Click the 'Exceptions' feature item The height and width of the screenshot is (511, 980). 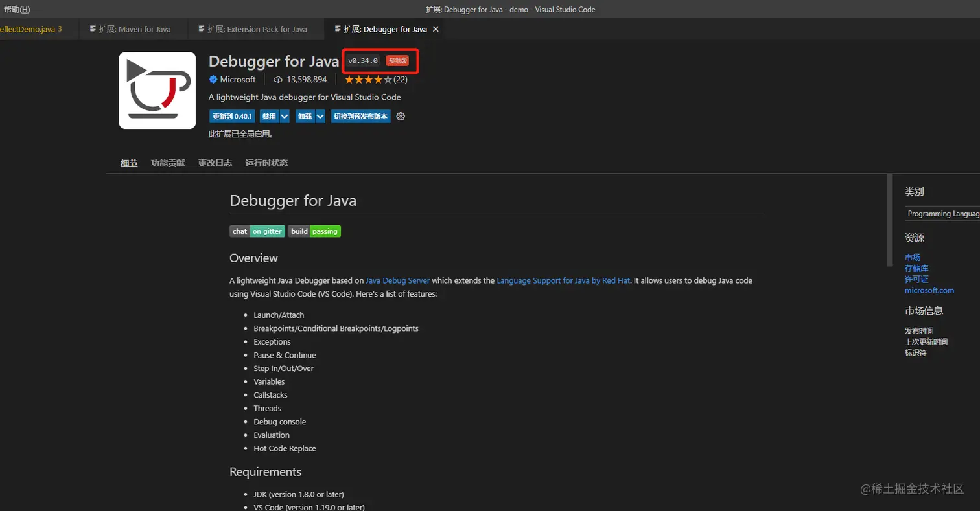[x=272, y=342]
